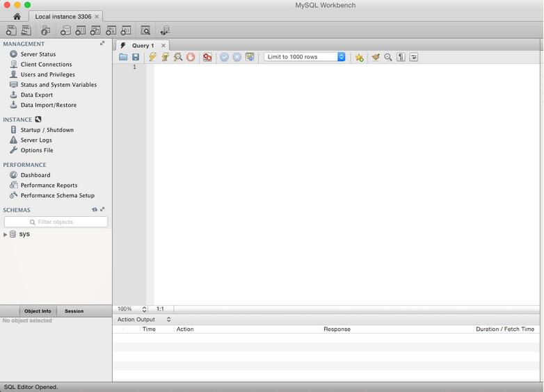The height and width of the screenshot is (392, 544).
Task: Create new function icon in toolbar
Action: pos(126,31)
